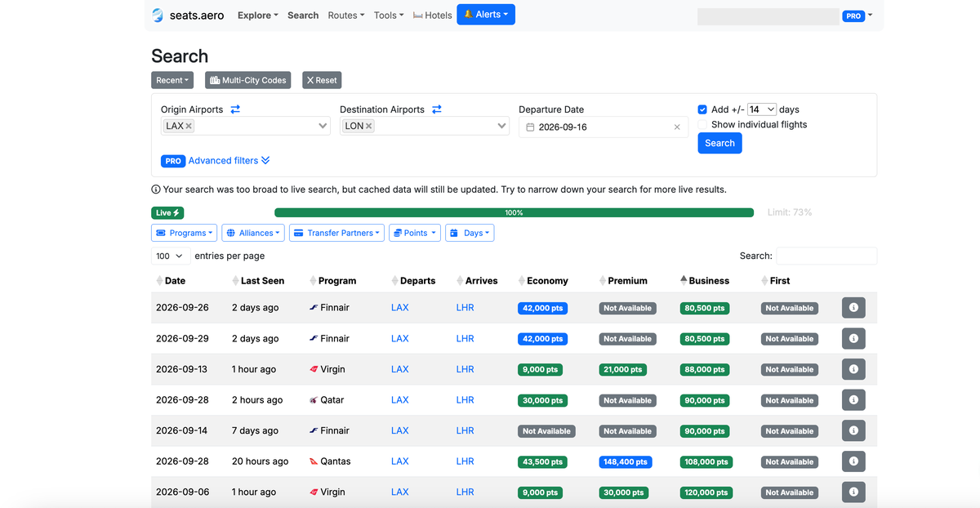Open the Explore menu in the navbar
This screenshot has height=508, width=980.
[257, 16]
